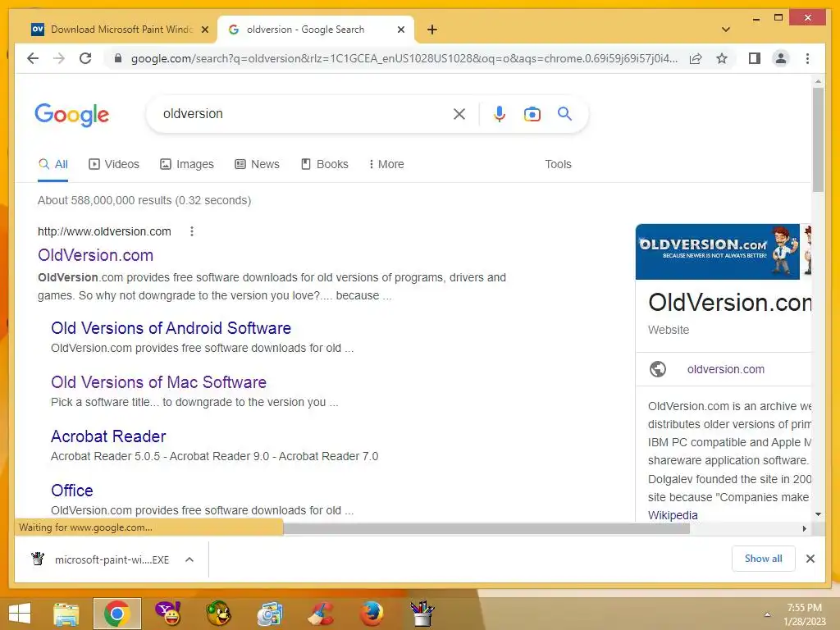This screenshot has height=630, width=840.
Task: Open a new tab with the plus button
Action: tap(431, 30)
